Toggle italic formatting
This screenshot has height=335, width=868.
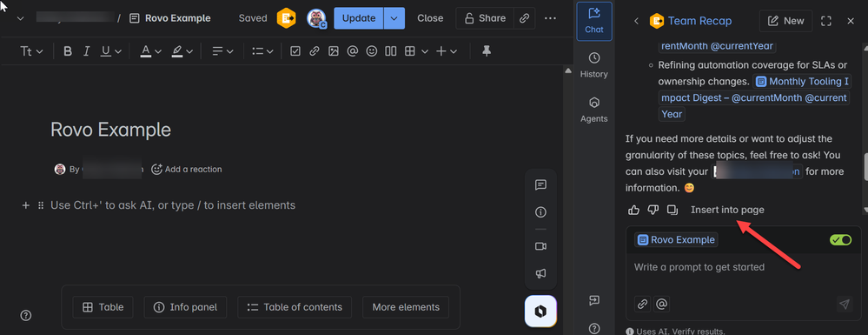86,51
